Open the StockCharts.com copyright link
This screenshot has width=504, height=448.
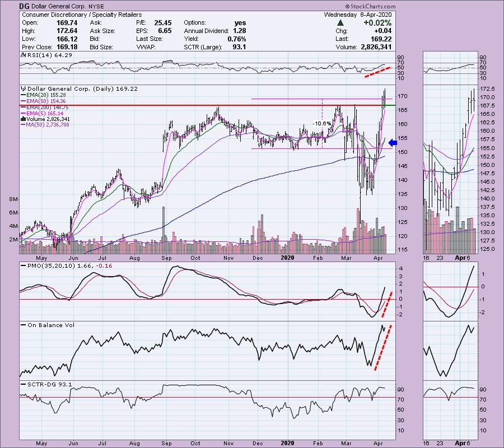(371, 6)
